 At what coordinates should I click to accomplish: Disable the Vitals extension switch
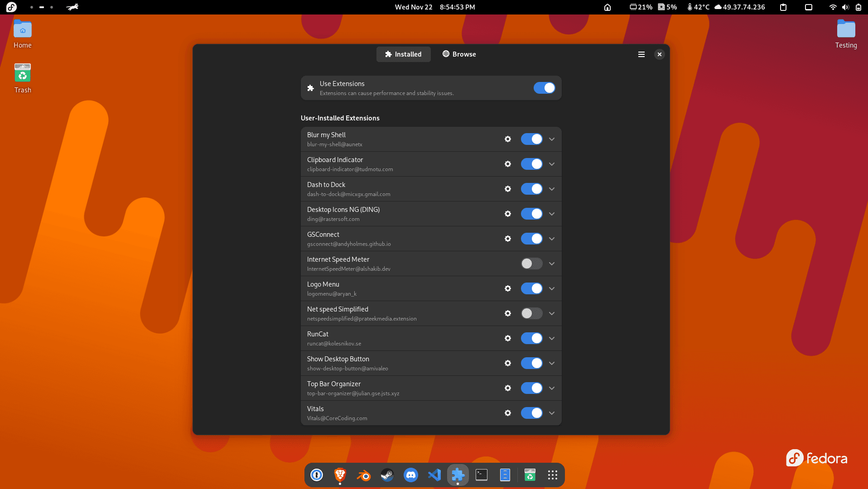point(531,413)
